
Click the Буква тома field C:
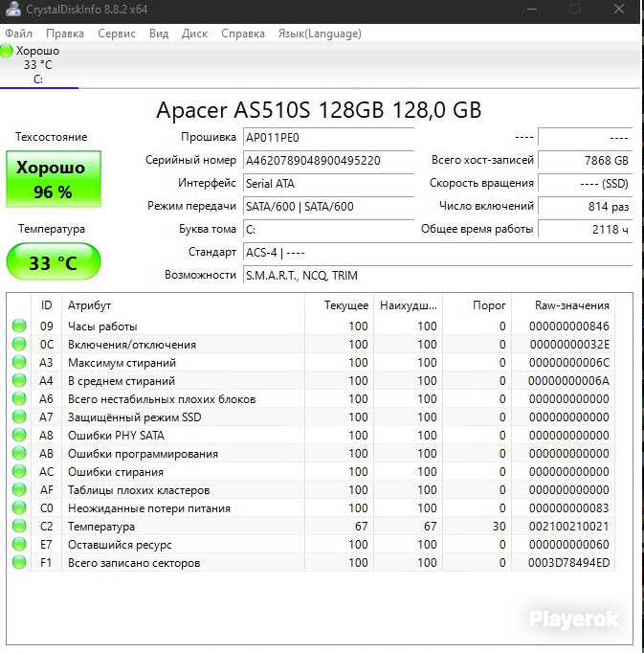(328, 229)
